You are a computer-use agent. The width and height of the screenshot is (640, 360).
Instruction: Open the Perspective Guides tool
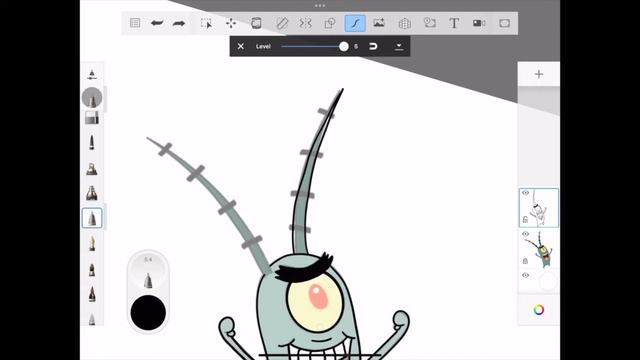[x=404, y=24]
